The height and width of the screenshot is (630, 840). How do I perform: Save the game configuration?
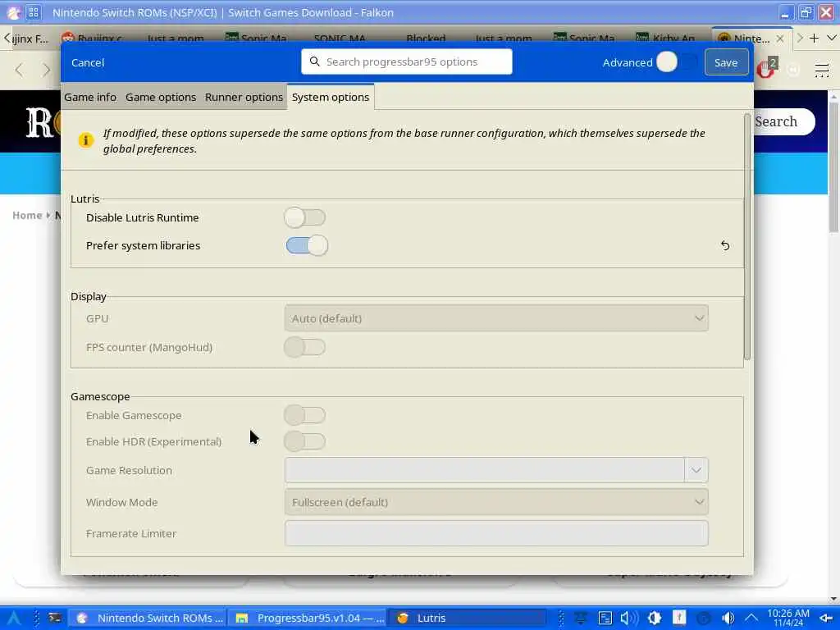[726, 62]
